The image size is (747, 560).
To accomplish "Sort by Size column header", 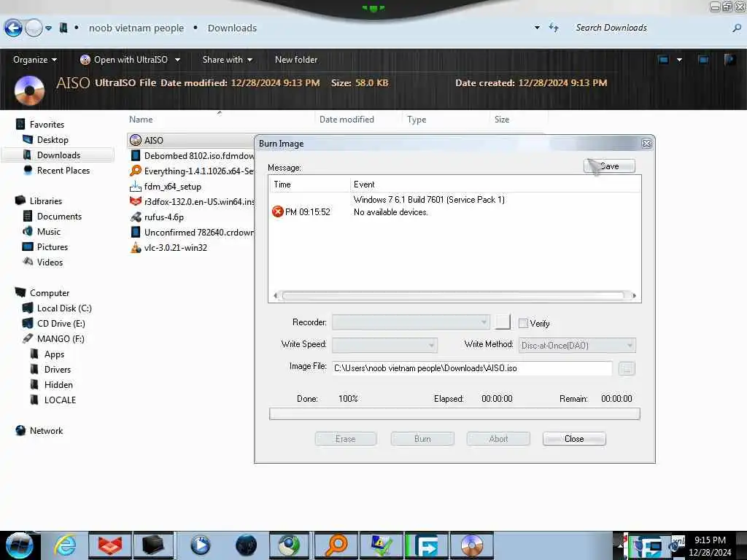I will [x=519, y=120].
